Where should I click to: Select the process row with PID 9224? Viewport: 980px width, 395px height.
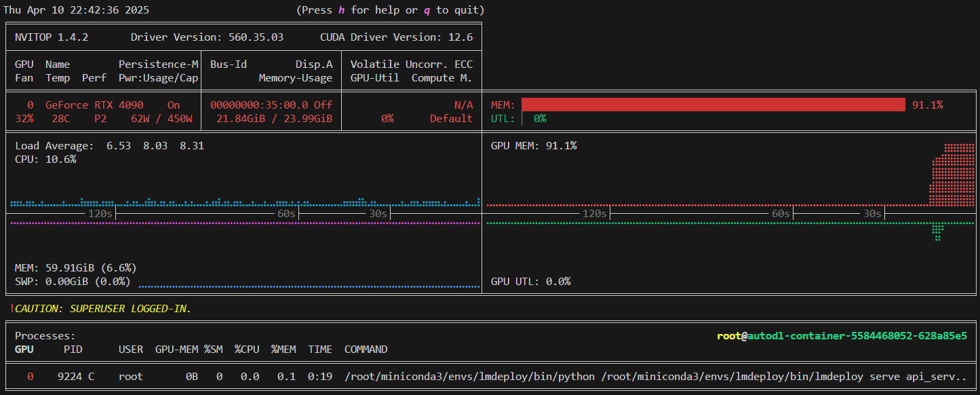75,376
